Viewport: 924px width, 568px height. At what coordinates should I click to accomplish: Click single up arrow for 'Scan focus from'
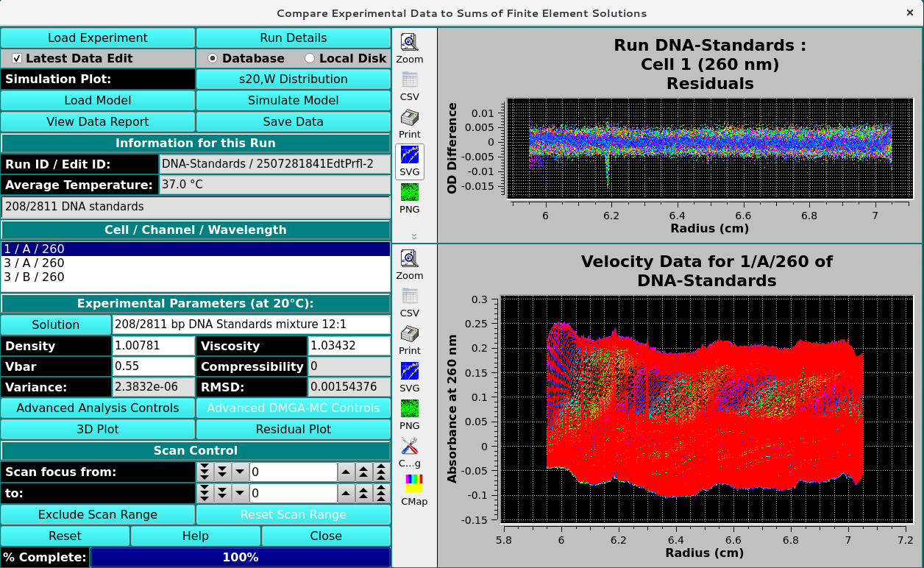(x=346, y=472)
